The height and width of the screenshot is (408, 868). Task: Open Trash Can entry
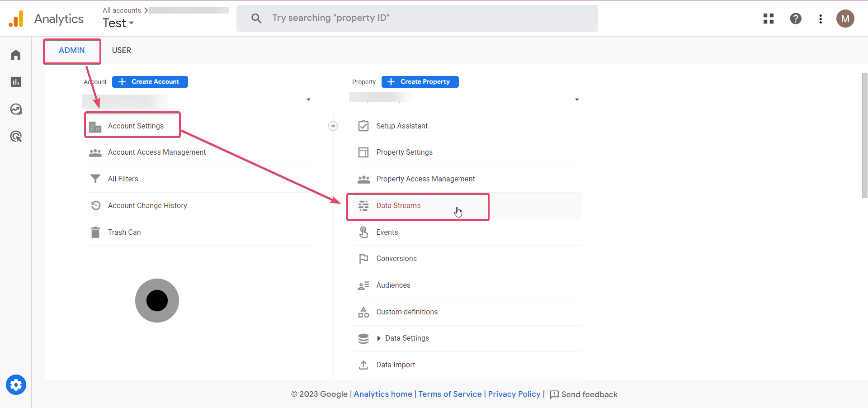point(199,232)
